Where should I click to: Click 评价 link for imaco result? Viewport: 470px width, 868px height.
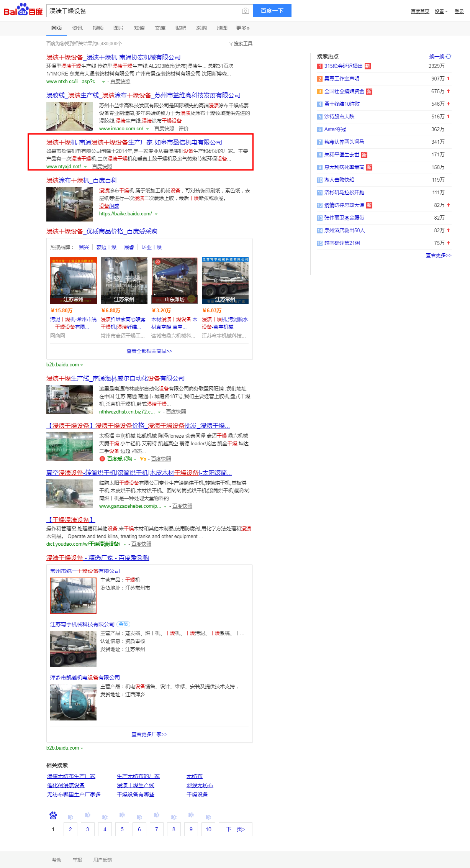pos(183,129)
